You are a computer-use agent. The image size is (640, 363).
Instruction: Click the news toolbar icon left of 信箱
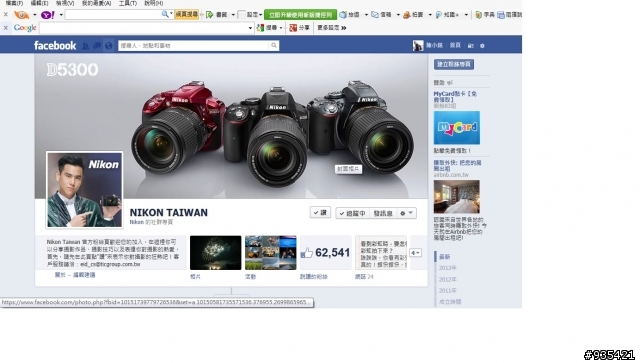(343, 15)
